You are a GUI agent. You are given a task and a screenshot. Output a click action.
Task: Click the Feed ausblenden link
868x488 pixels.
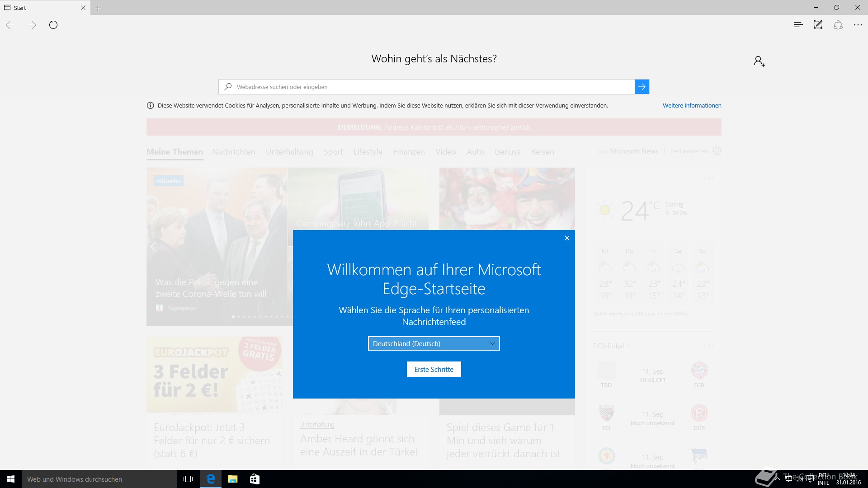(689, 151)
